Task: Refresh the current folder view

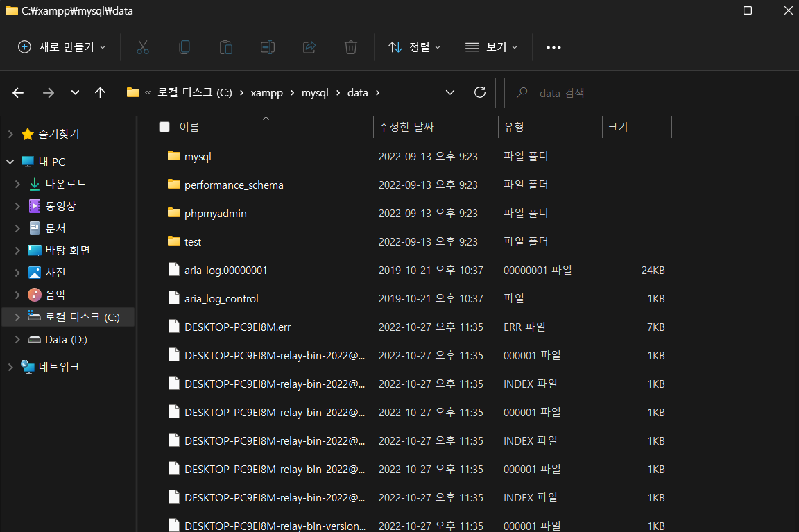Action: click(x=479, y=93)
